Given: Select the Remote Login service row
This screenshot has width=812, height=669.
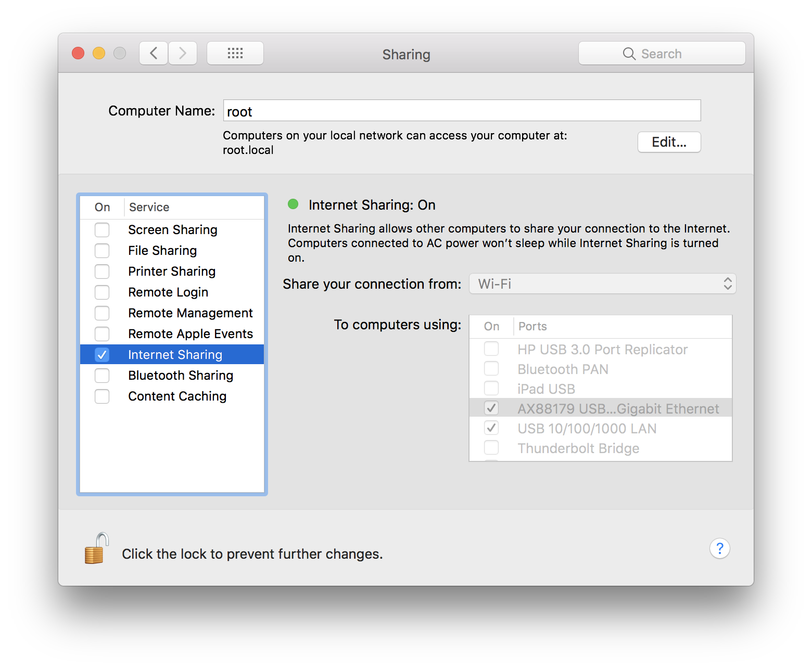Looking at the screenshot, I should pyautogui.click(x=172, y=292).
